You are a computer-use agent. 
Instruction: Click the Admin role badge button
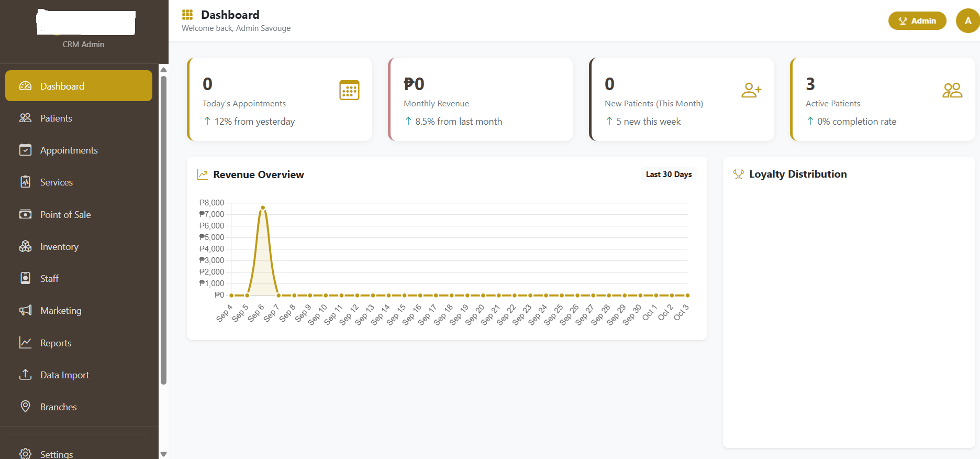(917, 21)
